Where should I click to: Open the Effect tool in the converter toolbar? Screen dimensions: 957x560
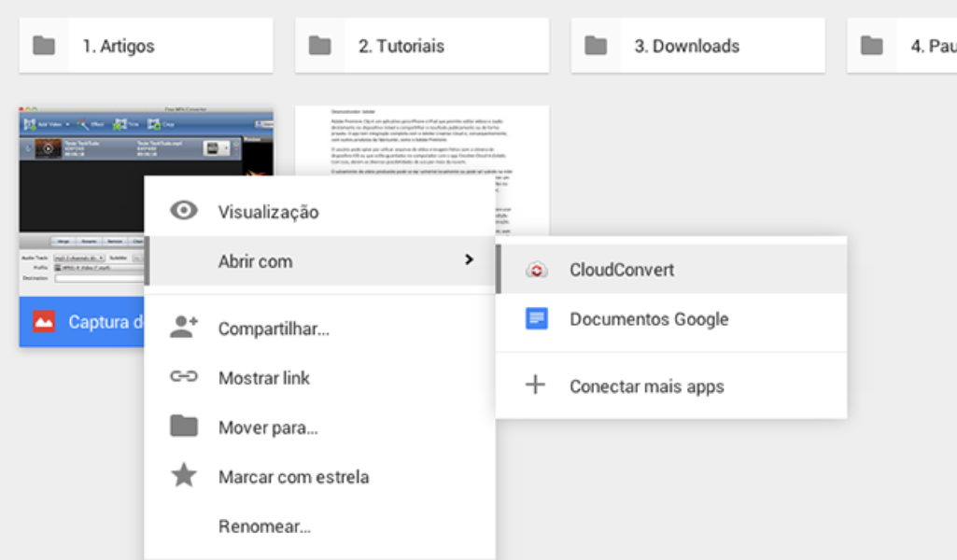click(82, 124)
